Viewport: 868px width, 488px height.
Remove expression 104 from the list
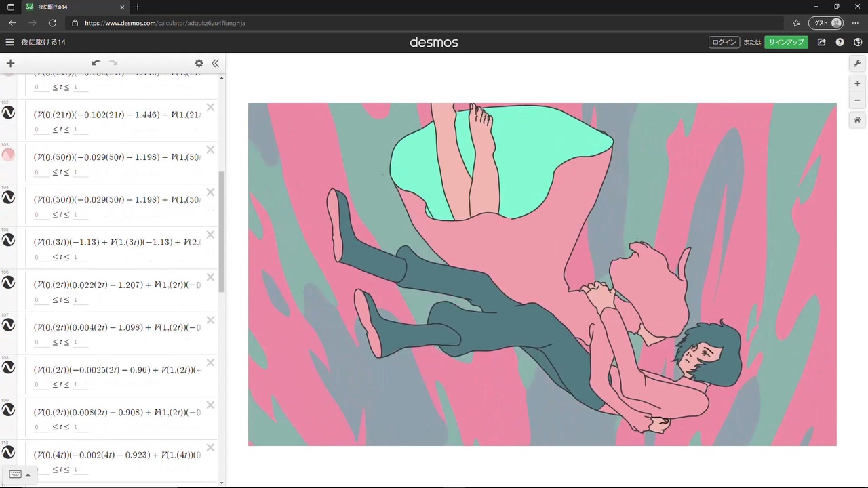(x=210, y=192)
